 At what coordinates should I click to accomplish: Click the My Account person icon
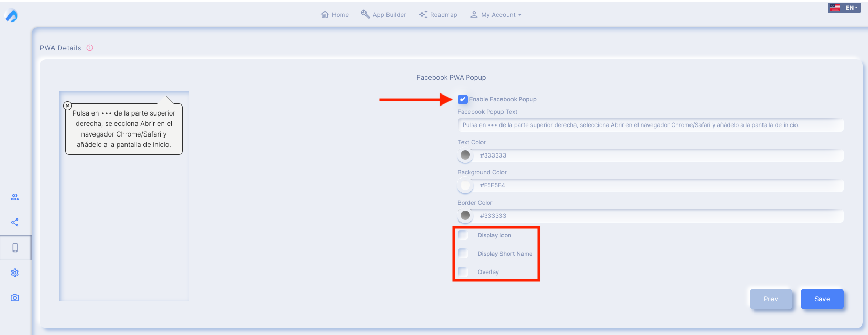pos(474,15)
